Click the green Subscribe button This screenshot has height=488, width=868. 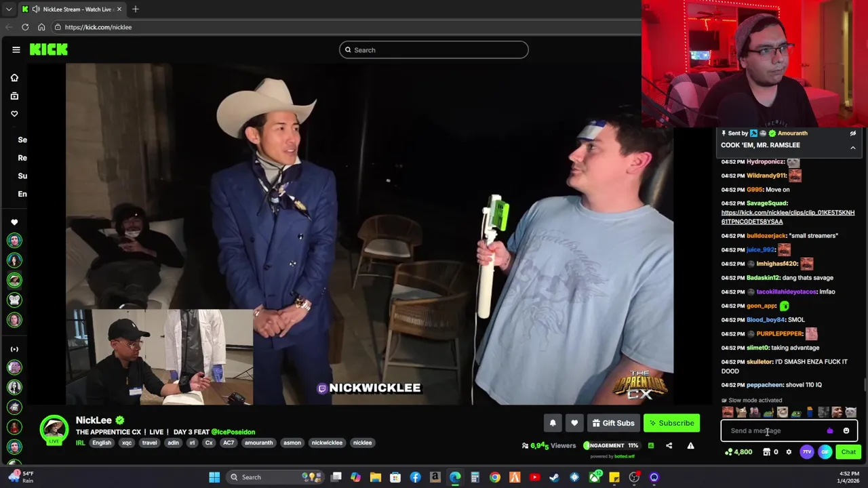click(671, 423)
